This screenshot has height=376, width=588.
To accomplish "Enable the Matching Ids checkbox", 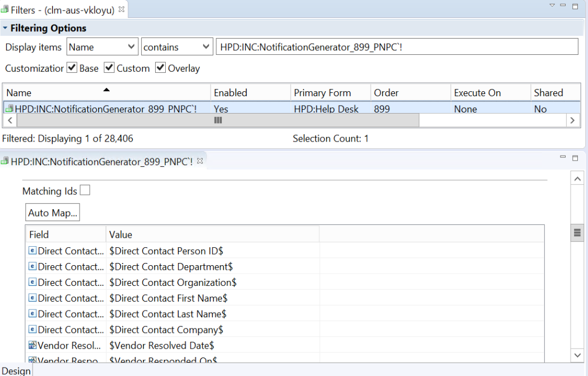I will [x=85, y=191].
